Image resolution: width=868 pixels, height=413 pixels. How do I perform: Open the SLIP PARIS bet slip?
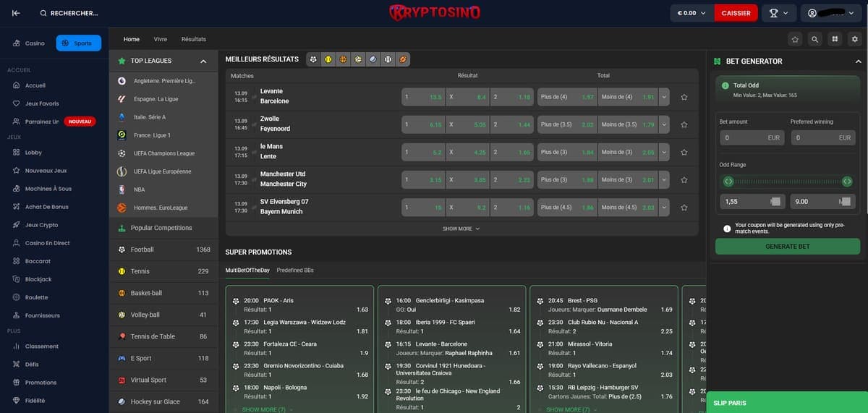click(x=787, y=403)
